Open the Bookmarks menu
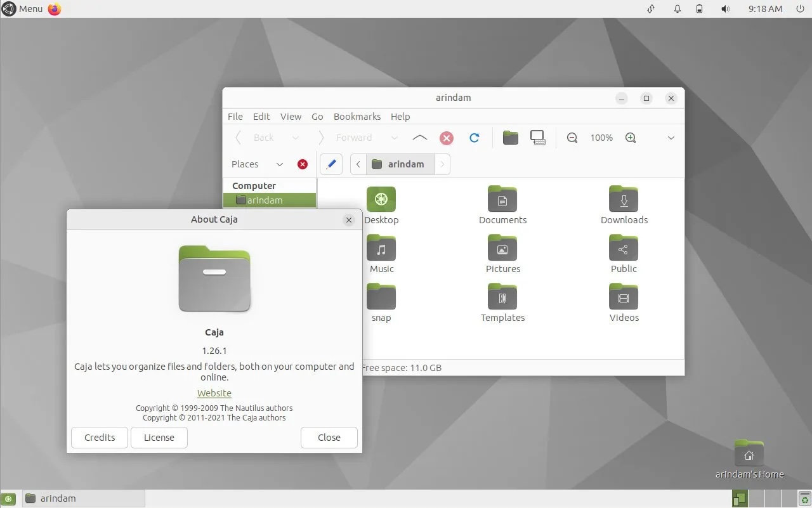Screen dimensions: 812x508 coord(357,117)
